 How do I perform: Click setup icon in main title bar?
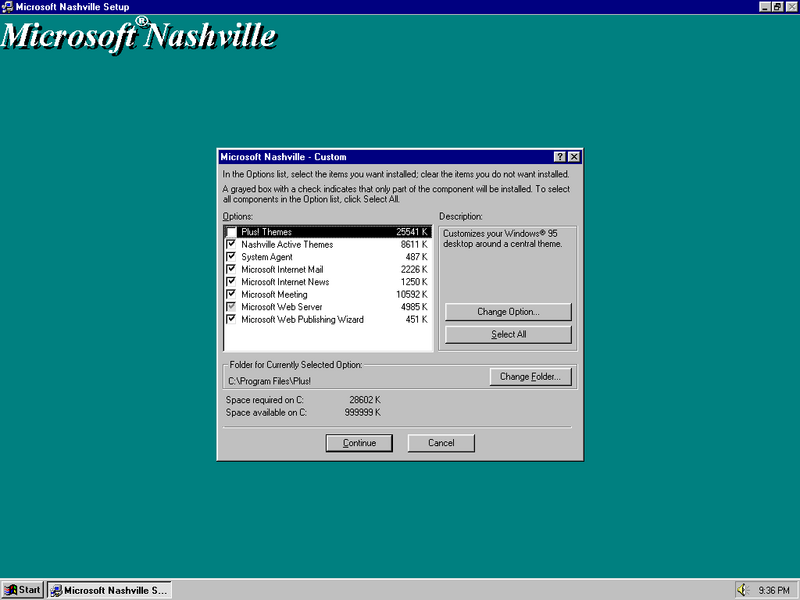pos(7,7)
